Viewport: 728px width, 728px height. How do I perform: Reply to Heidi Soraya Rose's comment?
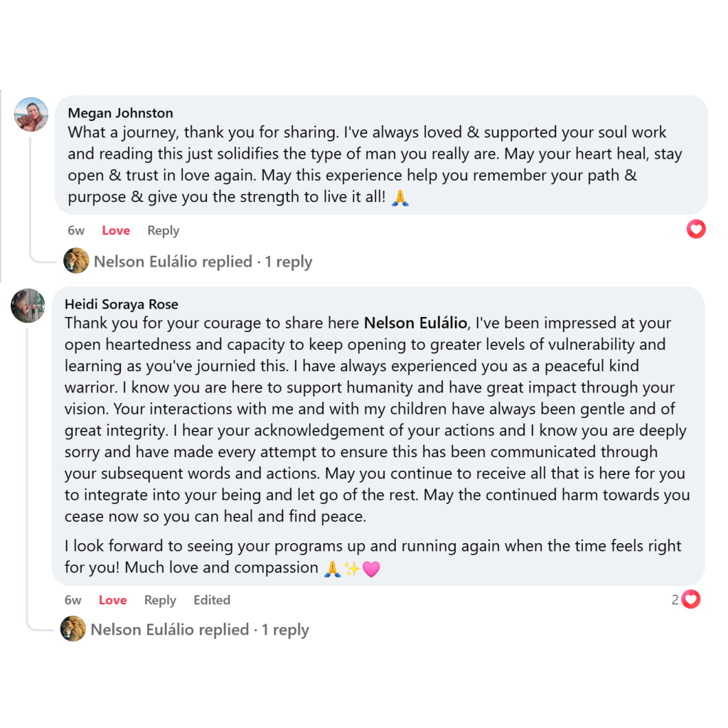[160, 600]
